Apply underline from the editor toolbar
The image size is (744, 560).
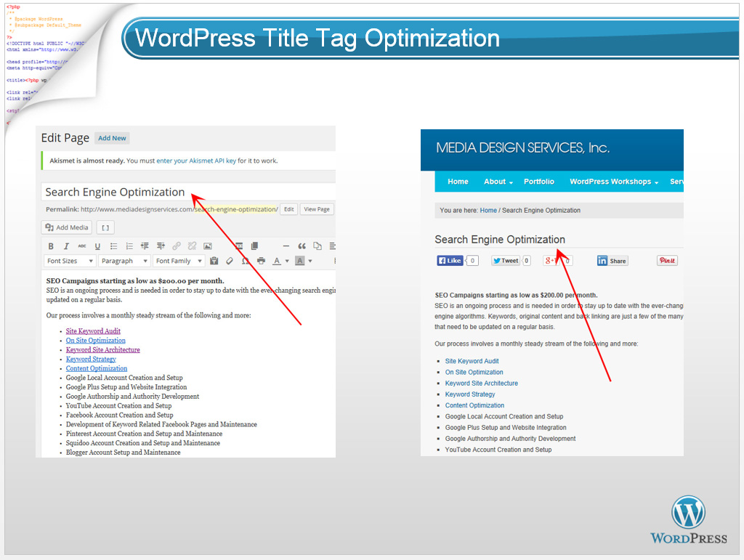[97, 246]
